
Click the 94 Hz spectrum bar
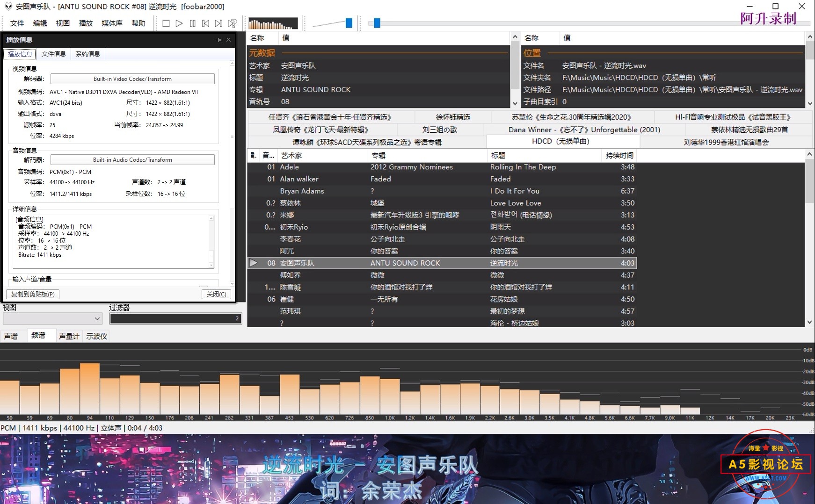tap(90, 389)
